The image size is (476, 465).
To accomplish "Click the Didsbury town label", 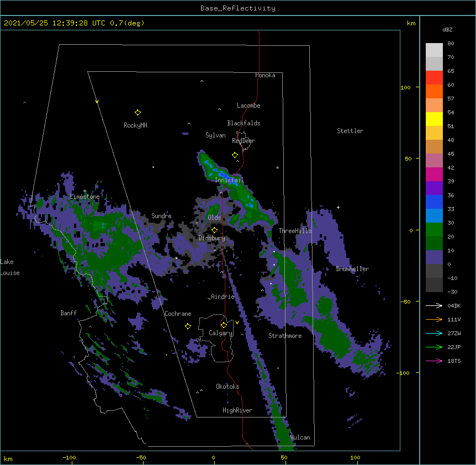I will [x=212, y=238].
